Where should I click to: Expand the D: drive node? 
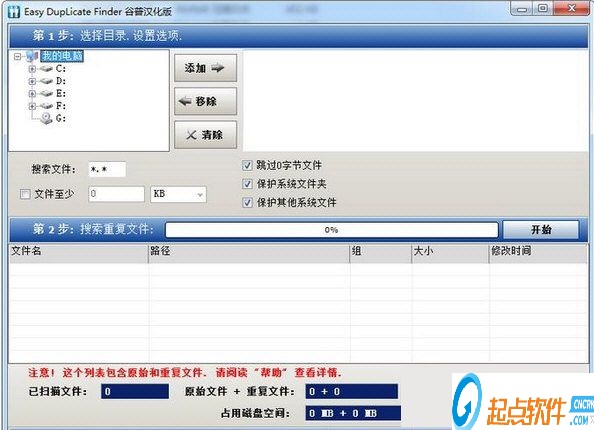click(x=32, y=81)
